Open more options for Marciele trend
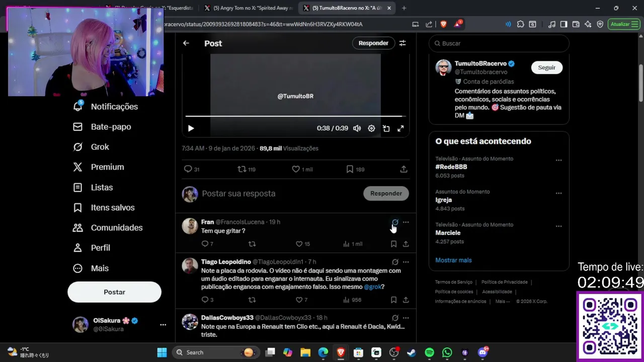Image resolution: width=644 pixels, height=362 pixels. click(x=558, y=226)
